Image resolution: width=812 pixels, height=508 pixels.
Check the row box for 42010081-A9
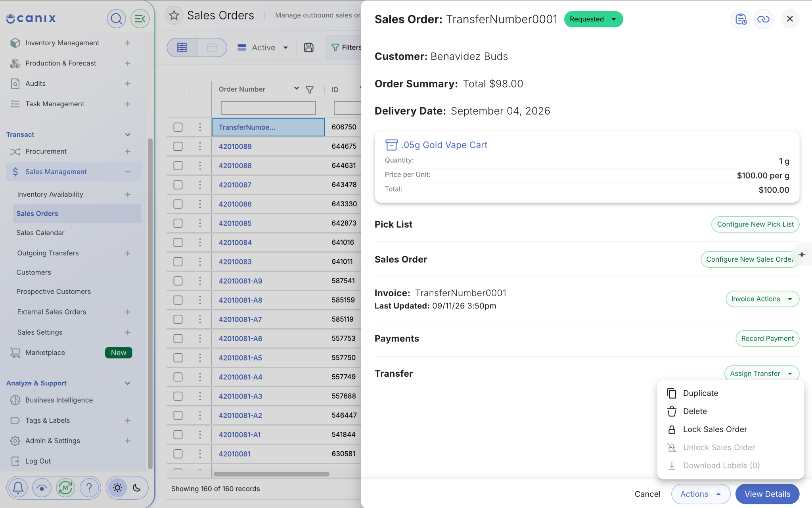pyautogui.click(x=178, y=281)
